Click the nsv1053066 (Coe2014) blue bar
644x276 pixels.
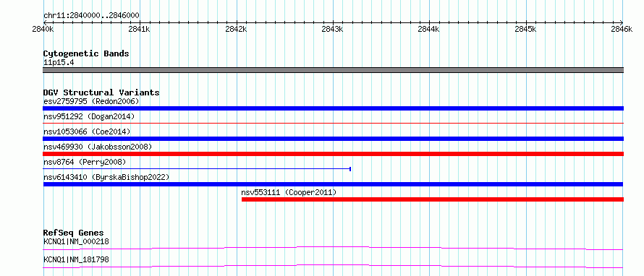(x=333, y=139)
